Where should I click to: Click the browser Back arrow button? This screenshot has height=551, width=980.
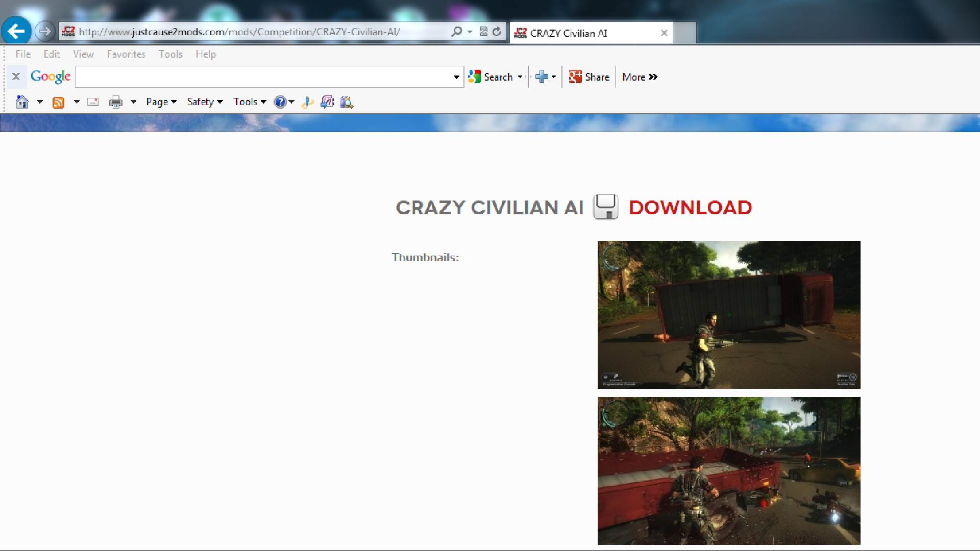[16, 32]
